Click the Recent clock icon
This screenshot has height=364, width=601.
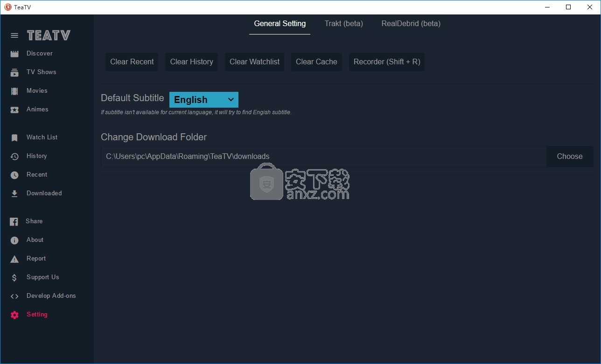click(14, 175)
